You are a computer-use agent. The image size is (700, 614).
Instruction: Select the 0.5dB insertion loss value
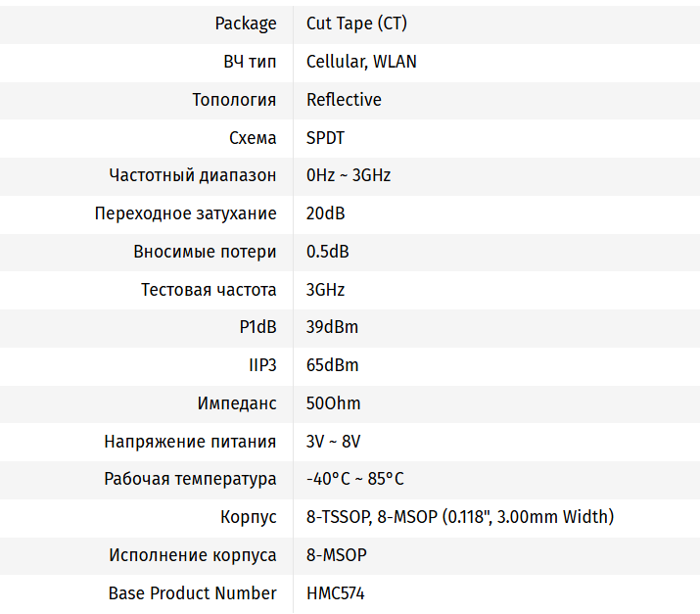coord(327,252)
